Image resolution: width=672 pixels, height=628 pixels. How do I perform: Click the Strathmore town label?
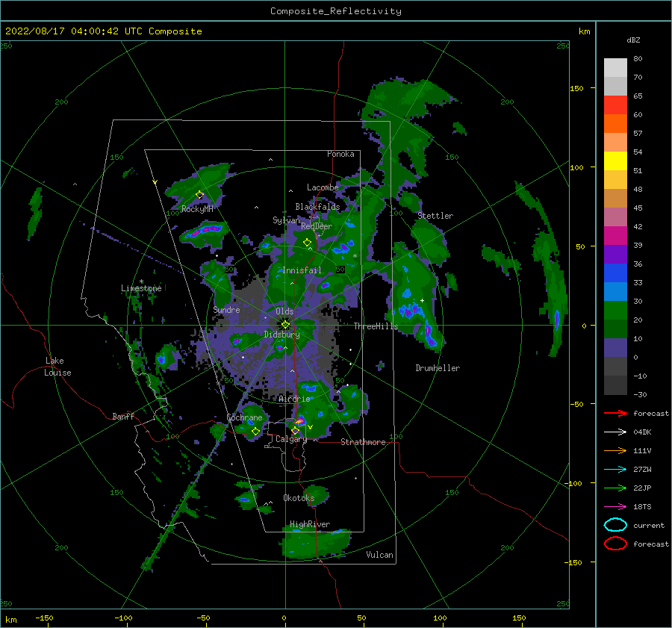363,442
